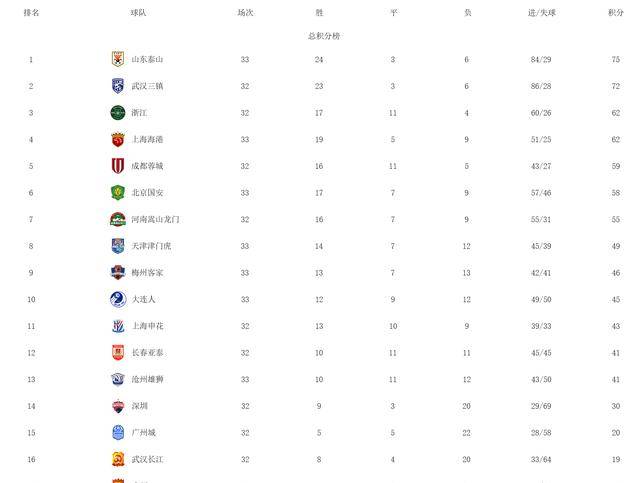The height and width of the screenshot is (483, 640).
Task: Open the 成都蓉城 team badge
Action: [117, 166]
